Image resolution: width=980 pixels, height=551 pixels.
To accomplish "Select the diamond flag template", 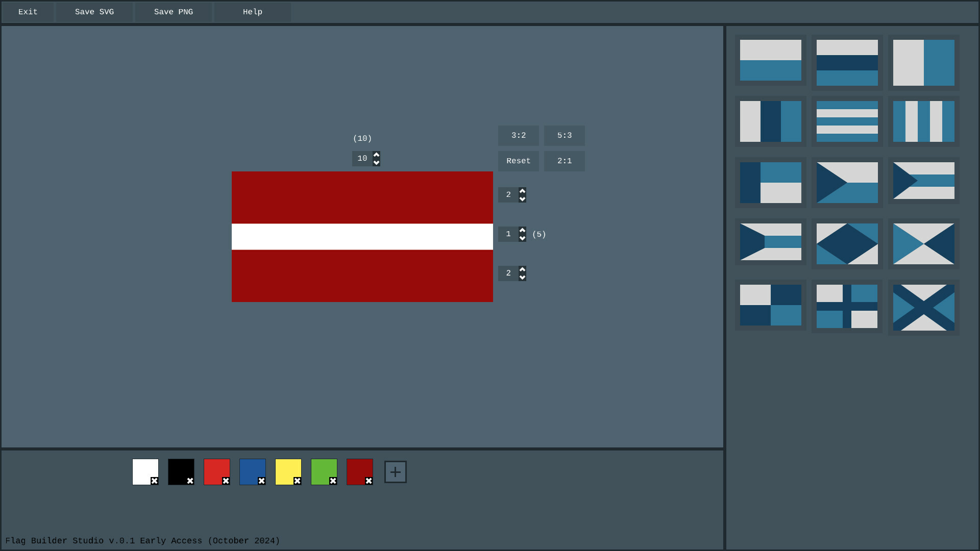I will point(847,244).
